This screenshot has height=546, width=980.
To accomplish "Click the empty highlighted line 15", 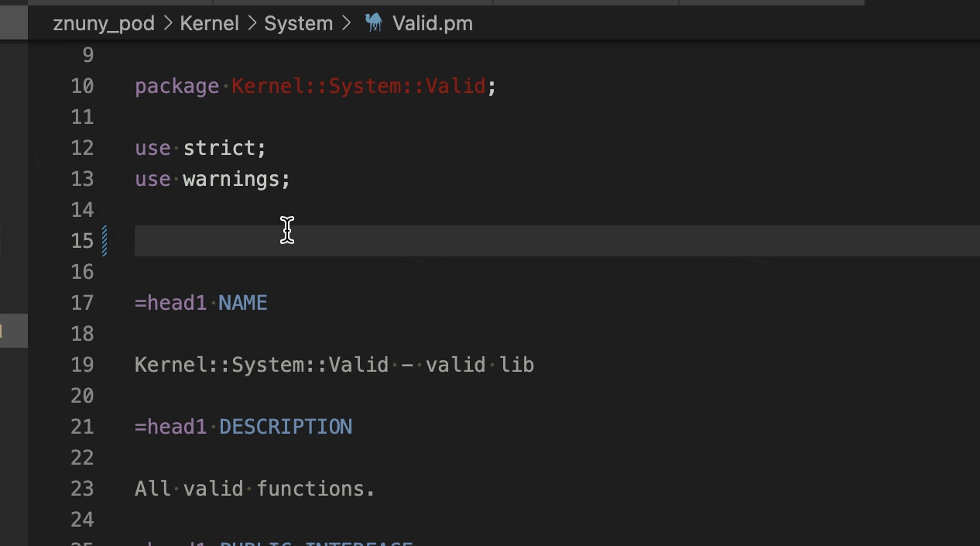I will coord(557,241).
